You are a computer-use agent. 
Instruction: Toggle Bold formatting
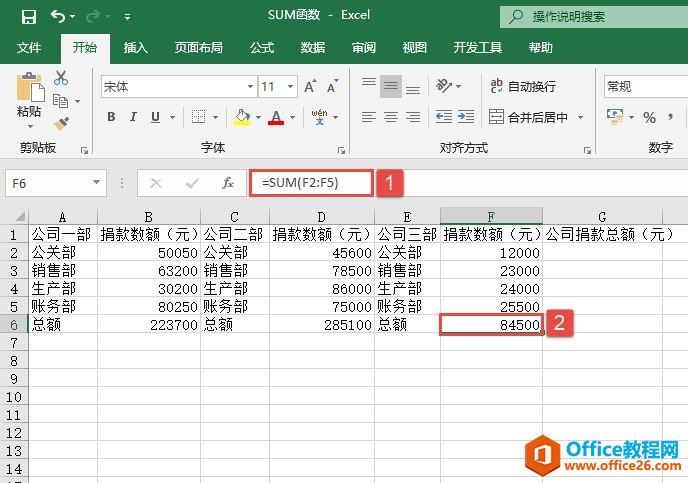[111, 117]
